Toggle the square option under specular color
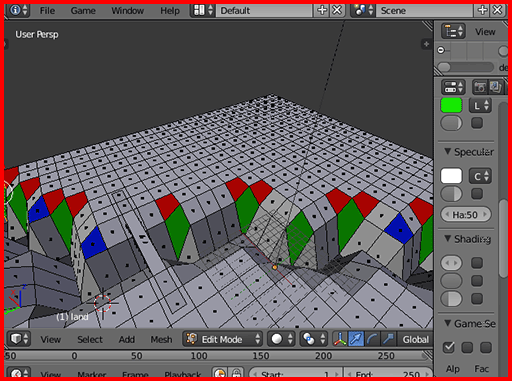Screen dimensions: 512x381 tap(477, 194)
